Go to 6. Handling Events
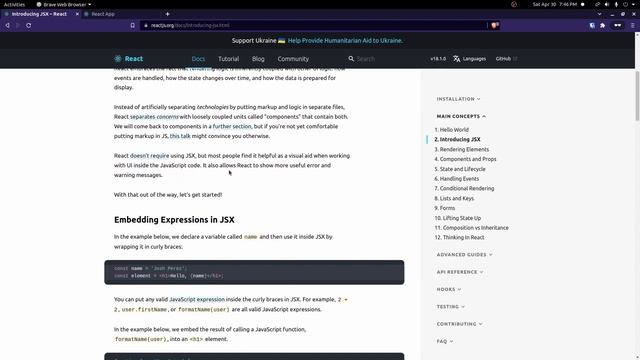This screenshot has width=640, height=360. [457, 179]
